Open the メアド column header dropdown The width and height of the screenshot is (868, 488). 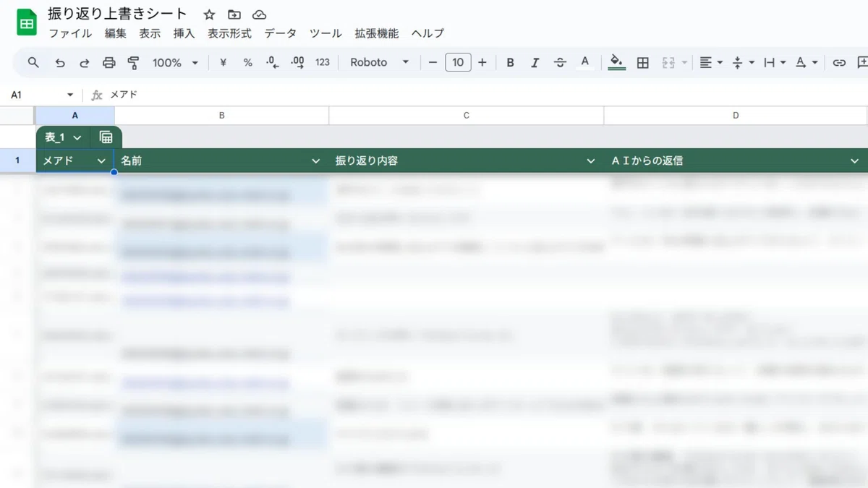click(x=101, y=161)
